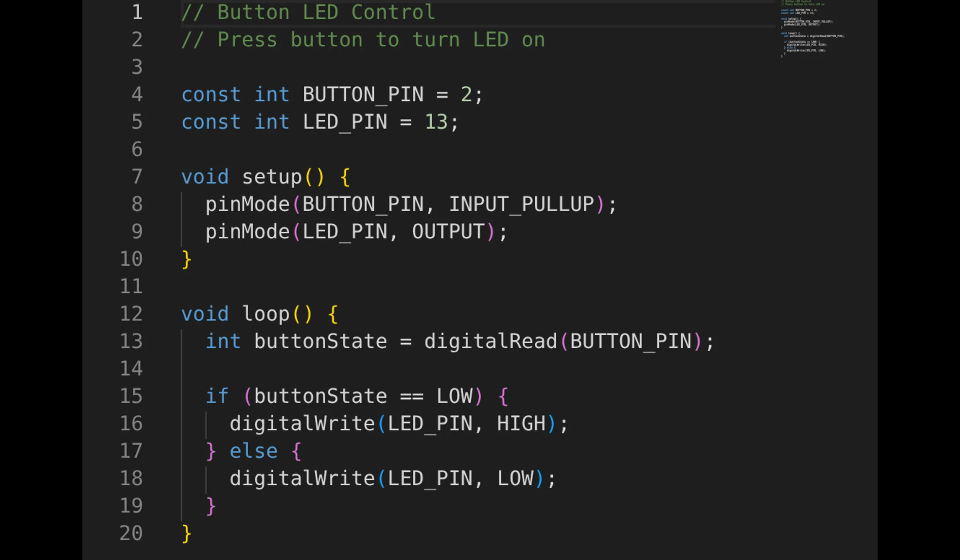Click the number 2 on line 4
960x560 pixels.
[x=466, y=95]
